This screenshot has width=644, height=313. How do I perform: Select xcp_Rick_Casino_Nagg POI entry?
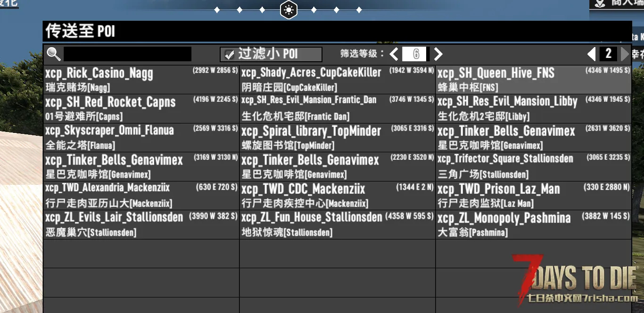tap(141, 80)
